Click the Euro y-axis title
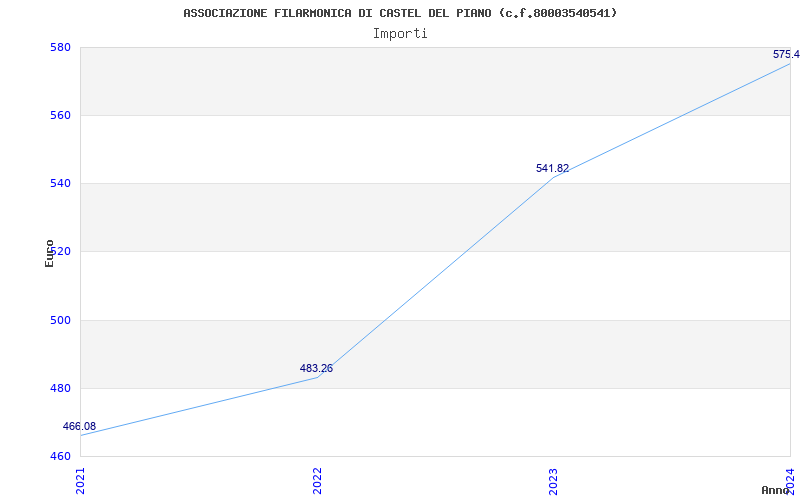 (49, 253)
